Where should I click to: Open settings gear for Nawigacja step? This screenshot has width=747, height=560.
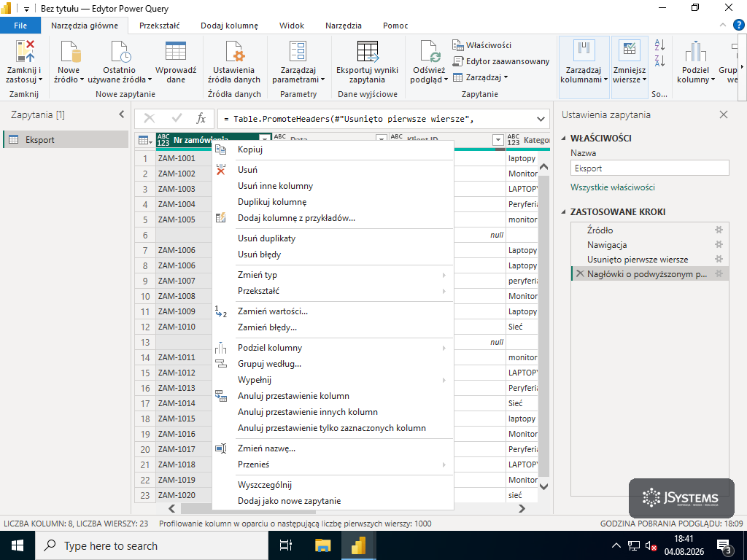(719, 245)
